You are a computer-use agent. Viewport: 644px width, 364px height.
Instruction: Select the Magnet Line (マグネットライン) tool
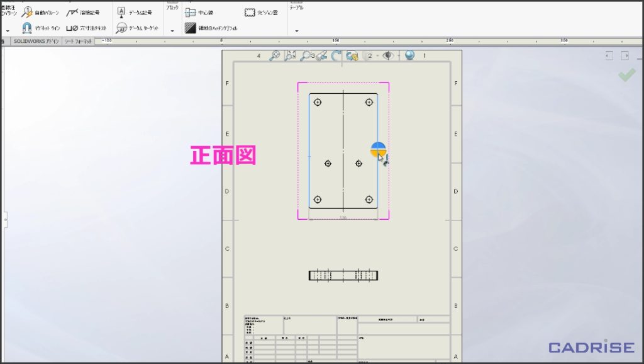pos(41,28)
